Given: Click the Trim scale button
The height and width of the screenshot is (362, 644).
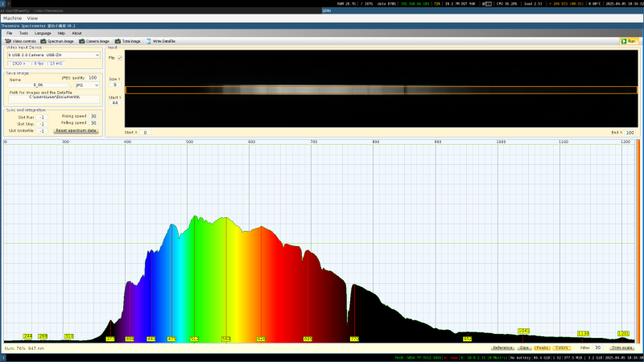Looking at the screenshot, I should click(622, 348).
